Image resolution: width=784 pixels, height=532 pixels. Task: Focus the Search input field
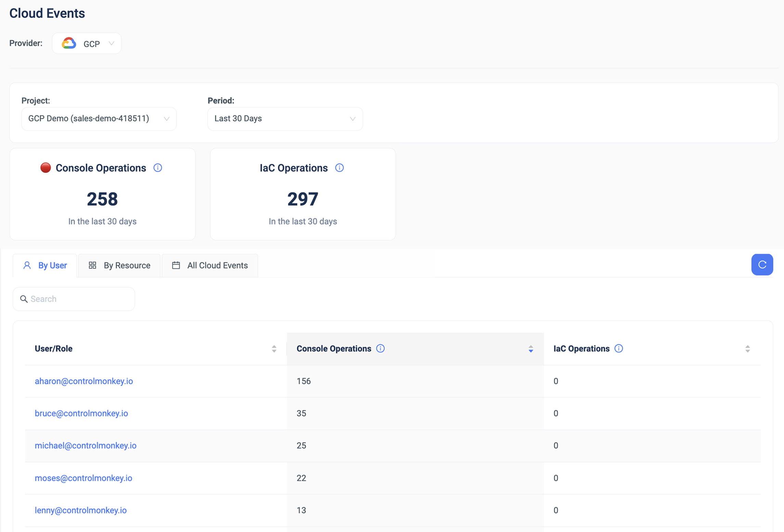pyautogui.click(x=79, y=299)
